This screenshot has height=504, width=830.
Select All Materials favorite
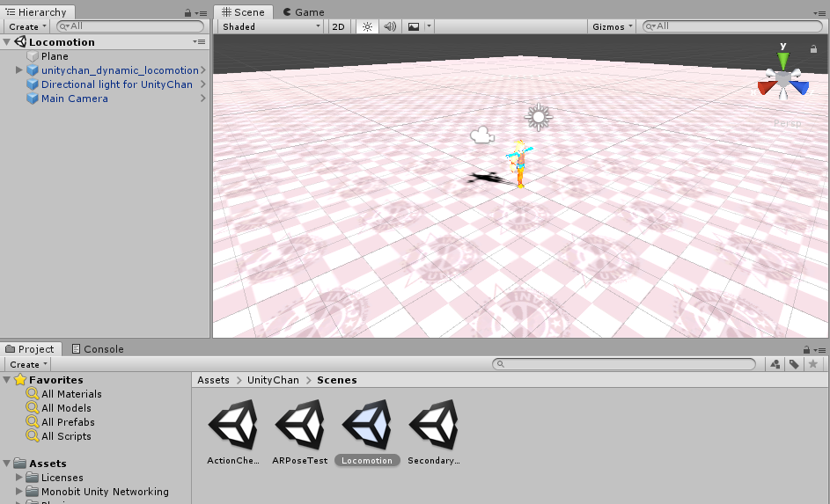pos(71,394)
